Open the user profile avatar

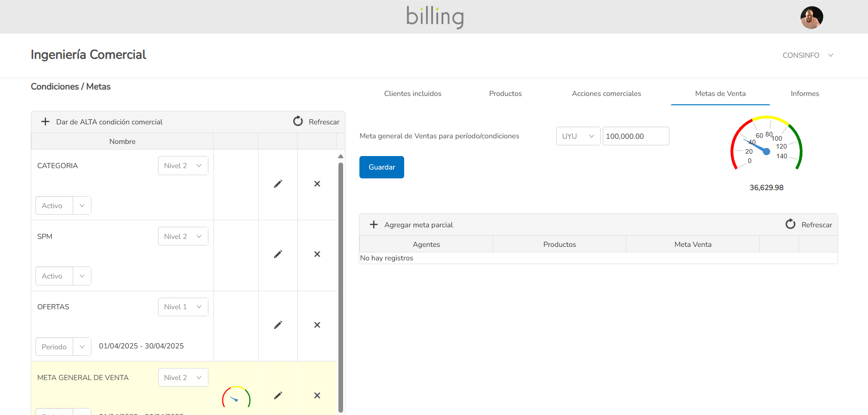click(811, 17)
